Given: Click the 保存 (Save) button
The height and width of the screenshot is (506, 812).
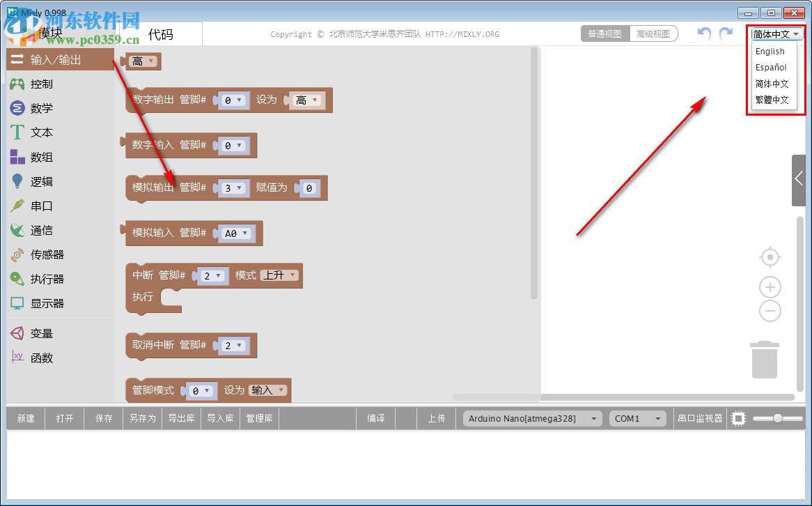Looking at the screenshot, I should point(103,418).
